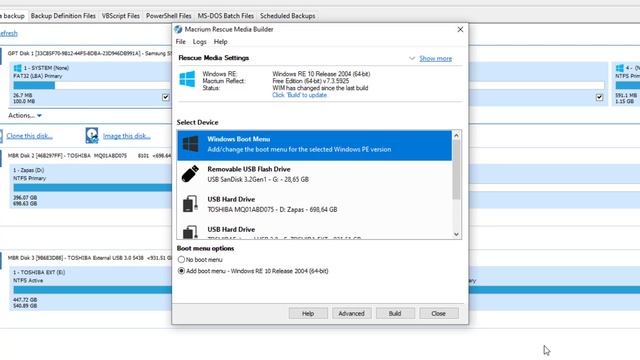Switch to the VBScript Files tab
The image size is (640, 360).
coord(121,16)
